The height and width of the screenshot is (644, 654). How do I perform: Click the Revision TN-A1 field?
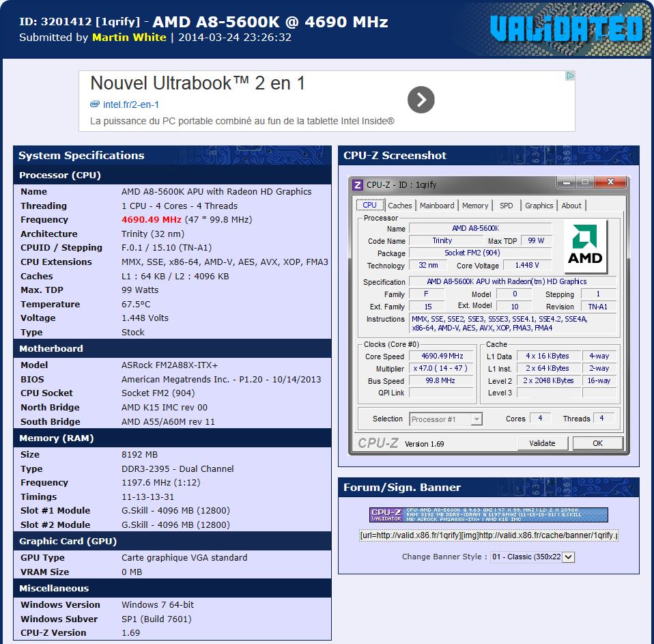[x=598, y=307]
